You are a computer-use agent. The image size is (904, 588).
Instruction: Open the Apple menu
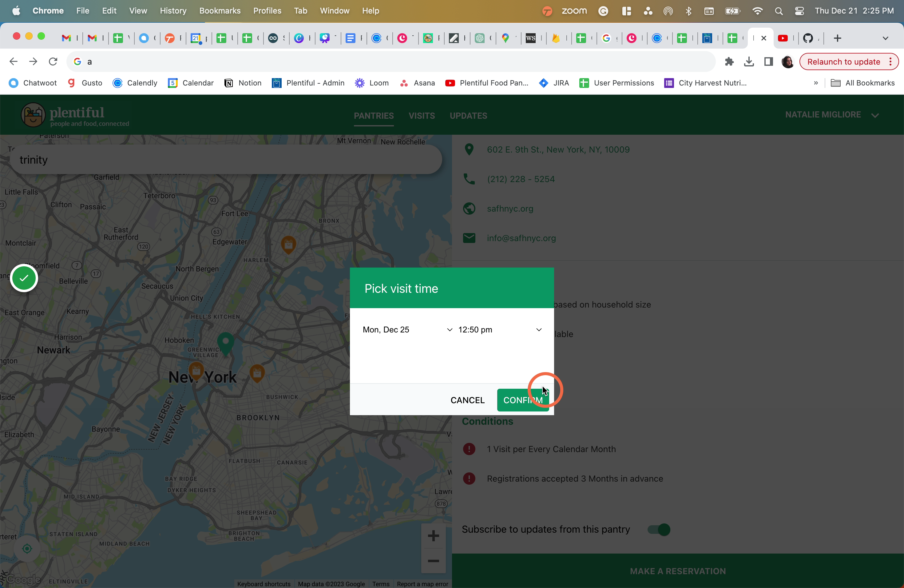coord(16,11)
